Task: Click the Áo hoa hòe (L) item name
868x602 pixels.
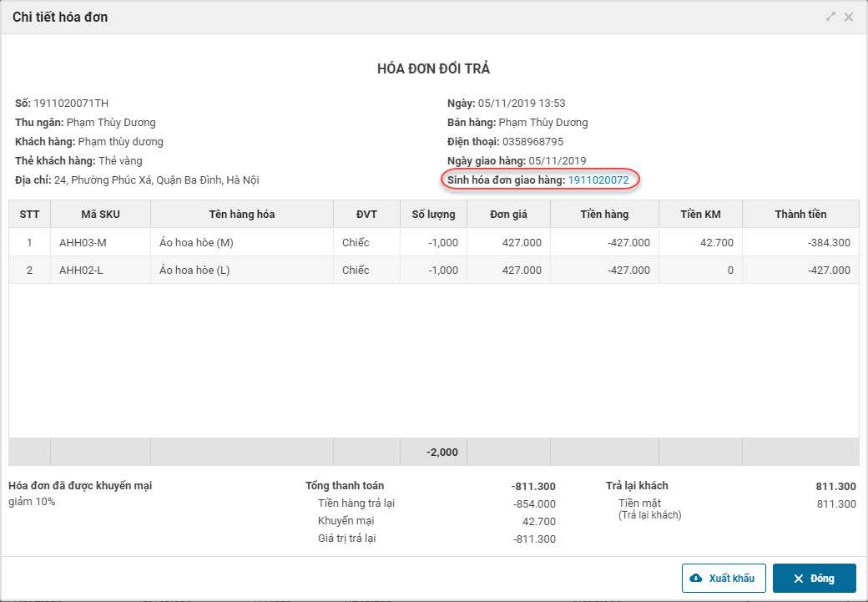Action: [x=194, y=271]
